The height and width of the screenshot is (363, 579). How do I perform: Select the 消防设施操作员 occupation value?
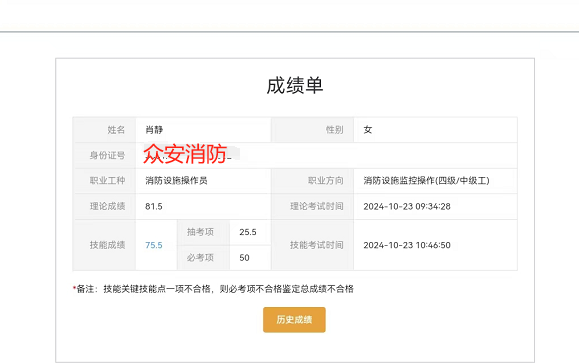click(176, 181)
